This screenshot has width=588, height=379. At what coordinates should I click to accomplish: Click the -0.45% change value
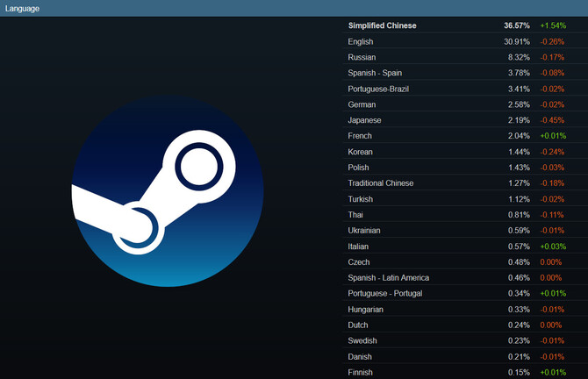552,120
